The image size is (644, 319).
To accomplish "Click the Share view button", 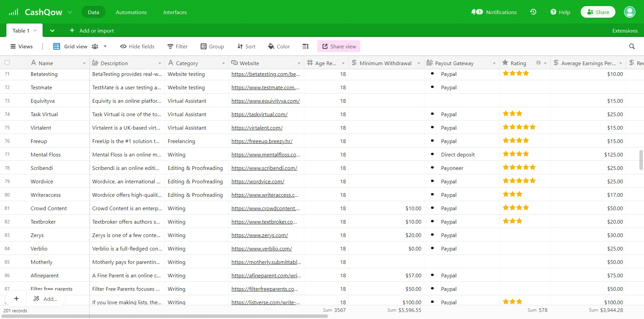I will point(339,46).
